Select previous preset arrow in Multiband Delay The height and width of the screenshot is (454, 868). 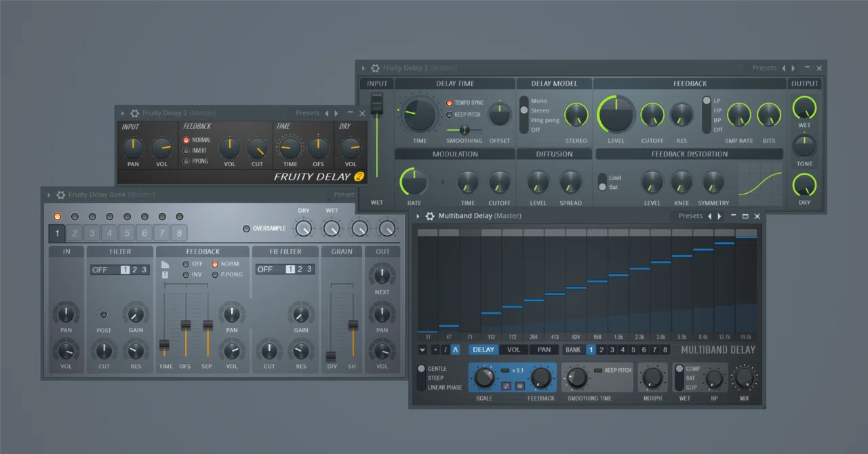[710, 216]
